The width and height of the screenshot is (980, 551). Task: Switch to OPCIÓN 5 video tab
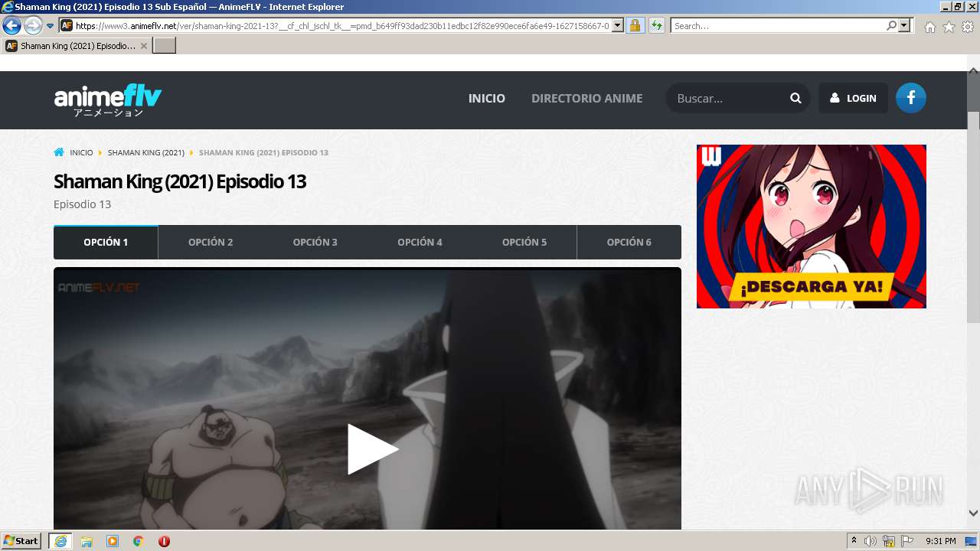[524, 242]
